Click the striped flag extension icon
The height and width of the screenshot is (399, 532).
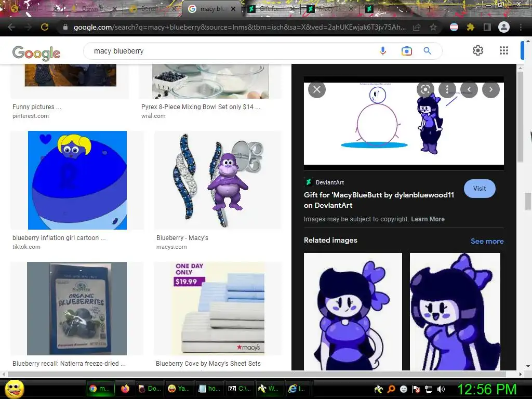[x=454, y=27]
